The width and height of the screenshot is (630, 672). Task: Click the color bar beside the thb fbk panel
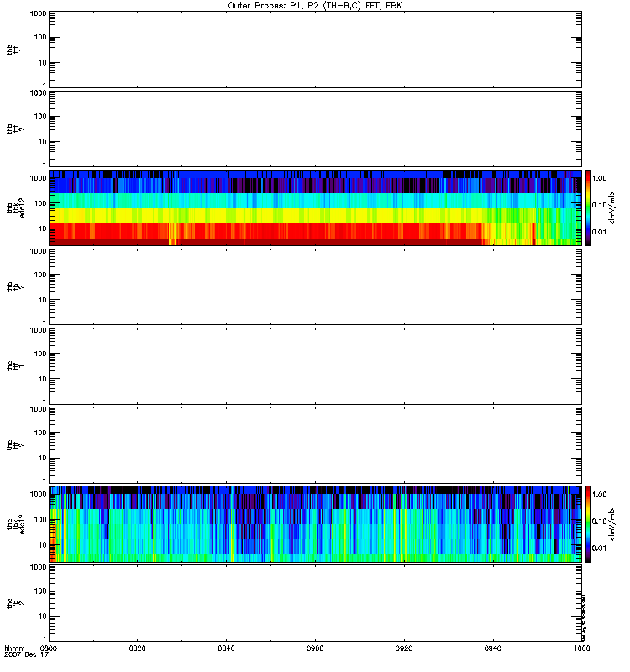(588, 207)
